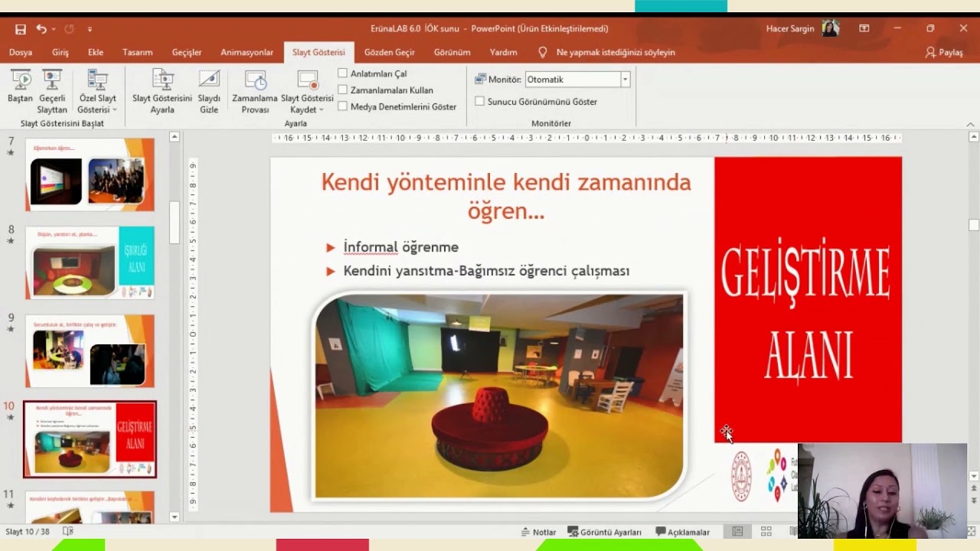
Task: Click slide panel scroll down arrow
Action: pos(175,517)
